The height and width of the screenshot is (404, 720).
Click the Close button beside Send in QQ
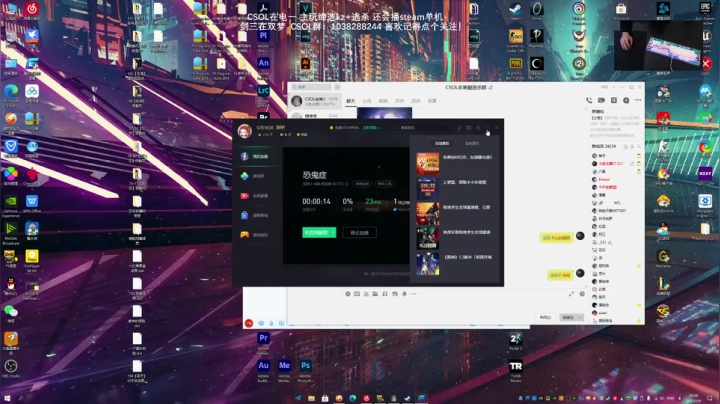click(545, 318)
